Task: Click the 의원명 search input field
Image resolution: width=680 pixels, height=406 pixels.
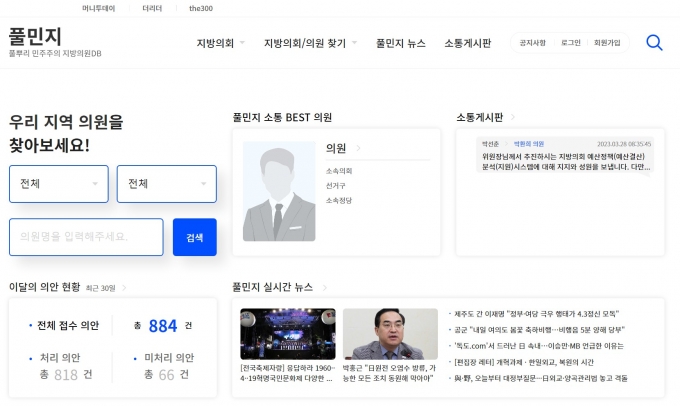Action: pyautogui.click(x=86, y=237)
